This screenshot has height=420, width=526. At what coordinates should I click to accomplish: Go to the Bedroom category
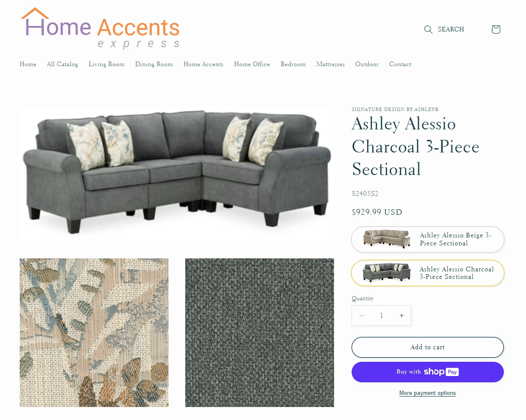click(x=293, y=64)
